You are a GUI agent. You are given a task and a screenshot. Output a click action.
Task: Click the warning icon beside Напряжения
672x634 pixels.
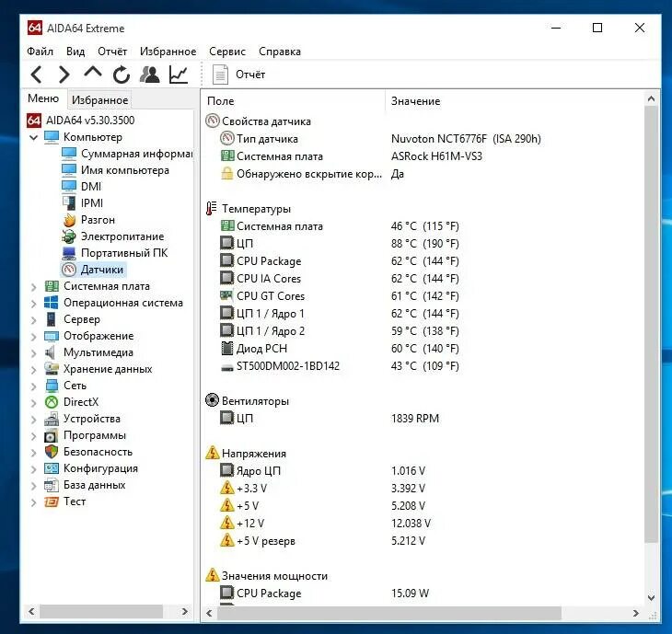pyautogui.click(x=212, y=453)
